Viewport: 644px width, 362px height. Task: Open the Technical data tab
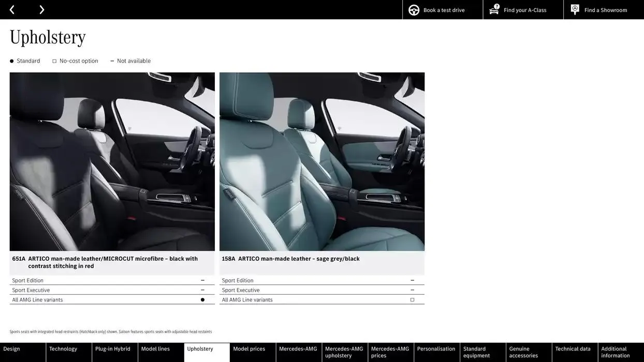pyautogui.click(x=576, y=352)
